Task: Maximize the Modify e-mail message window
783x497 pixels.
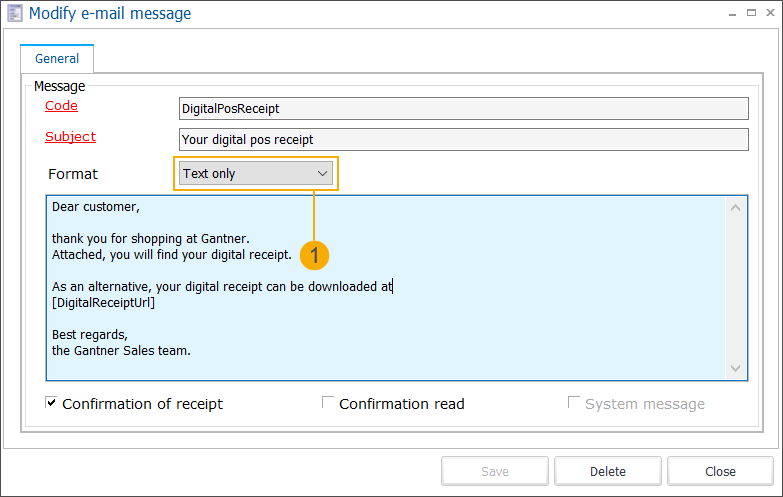Action: pos(751,13)
